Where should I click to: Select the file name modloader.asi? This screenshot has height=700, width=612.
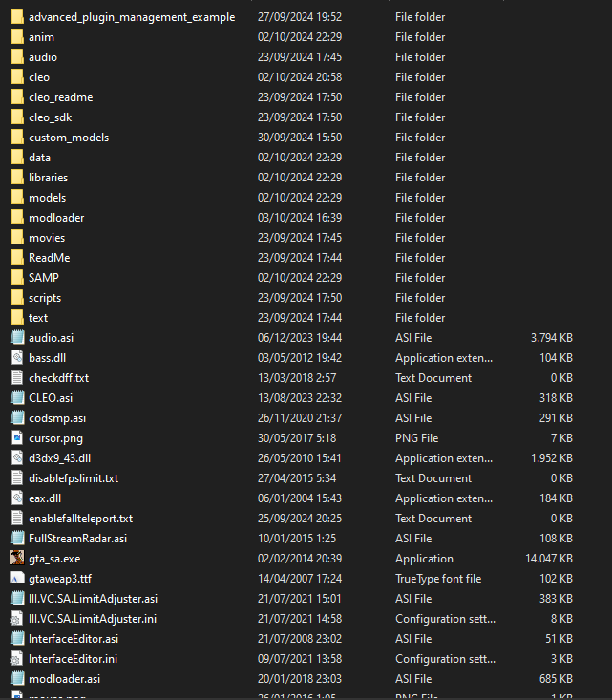click(x=64, y=679)
